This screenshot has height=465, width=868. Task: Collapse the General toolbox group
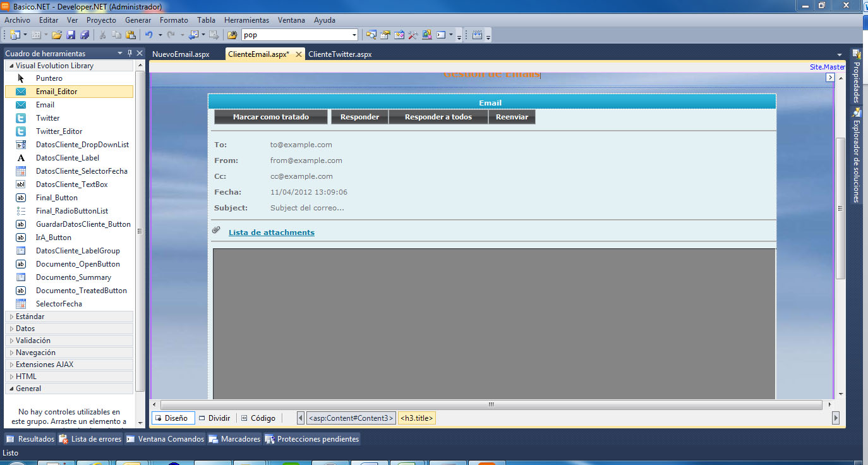[x=11, y=389]
